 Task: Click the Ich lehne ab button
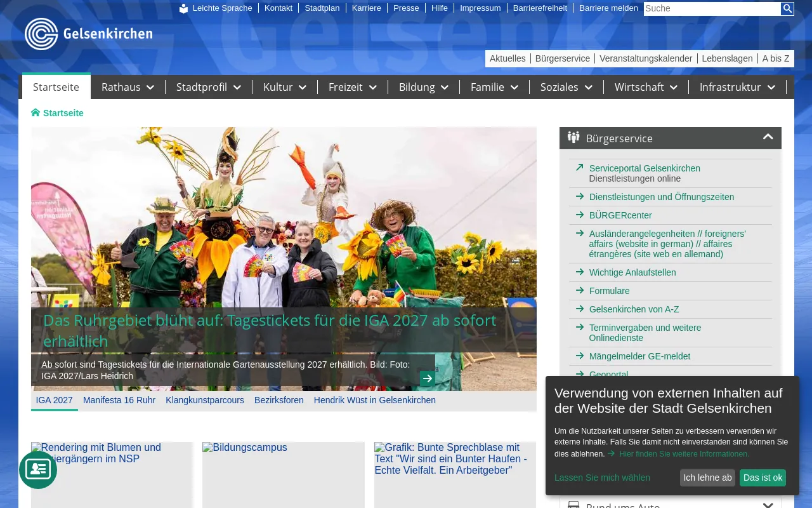(707, 478)
